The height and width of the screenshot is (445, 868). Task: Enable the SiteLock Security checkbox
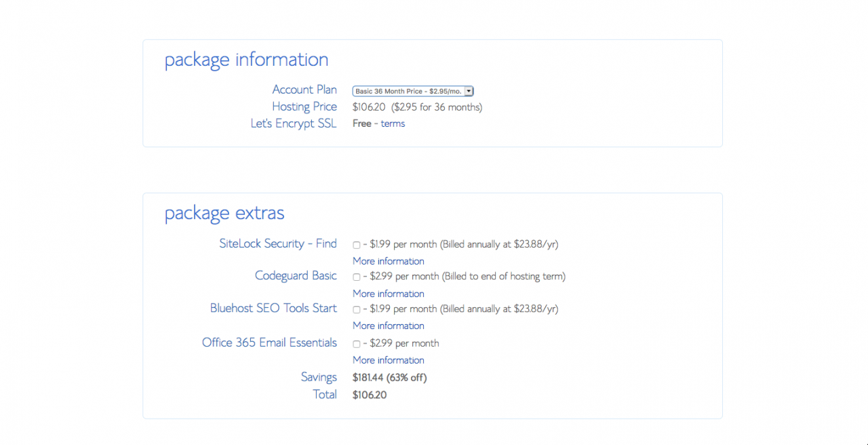click(x=357, y=245)
